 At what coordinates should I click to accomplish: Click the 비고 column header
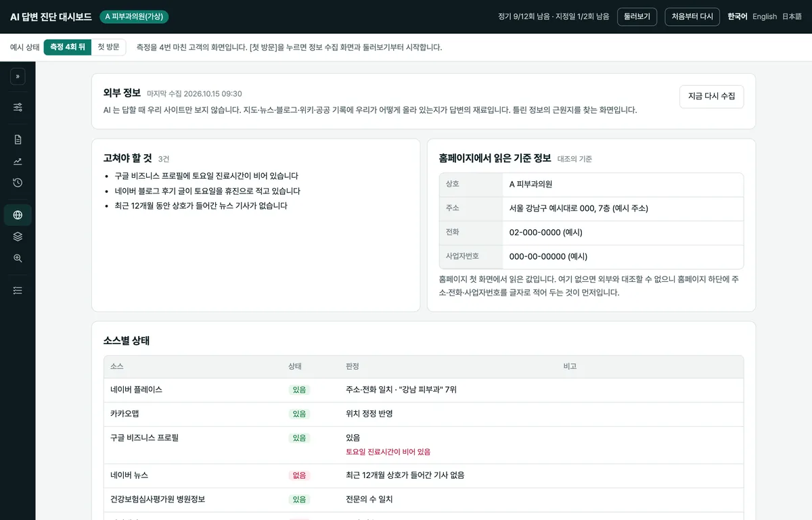tap(570, 367)
